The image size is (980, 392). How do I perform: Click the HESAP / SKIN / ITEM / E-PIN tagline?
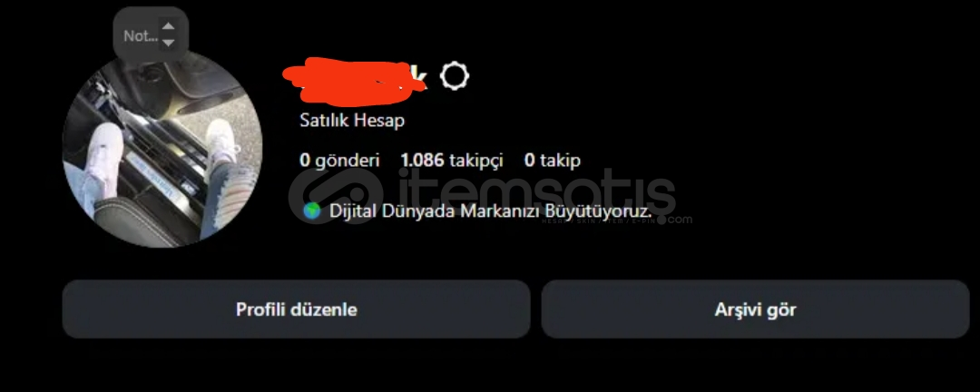pos(597,220)
